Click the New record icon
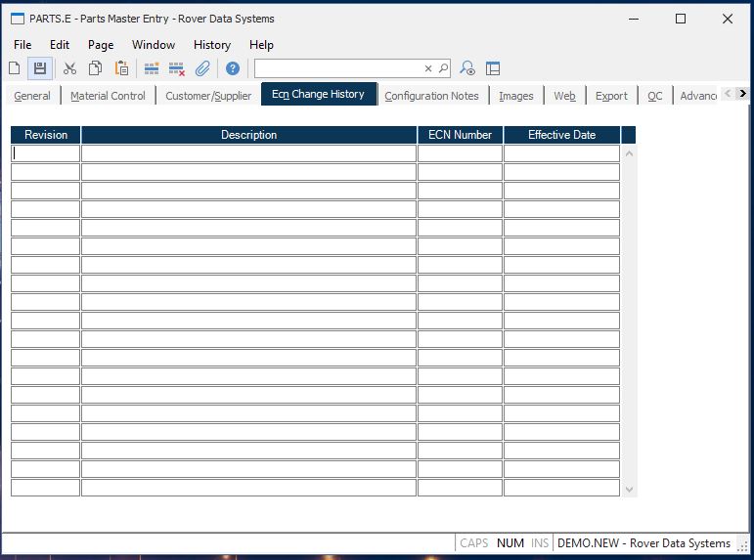The width and height of the screenshot is (754, 560). [15, 68]
